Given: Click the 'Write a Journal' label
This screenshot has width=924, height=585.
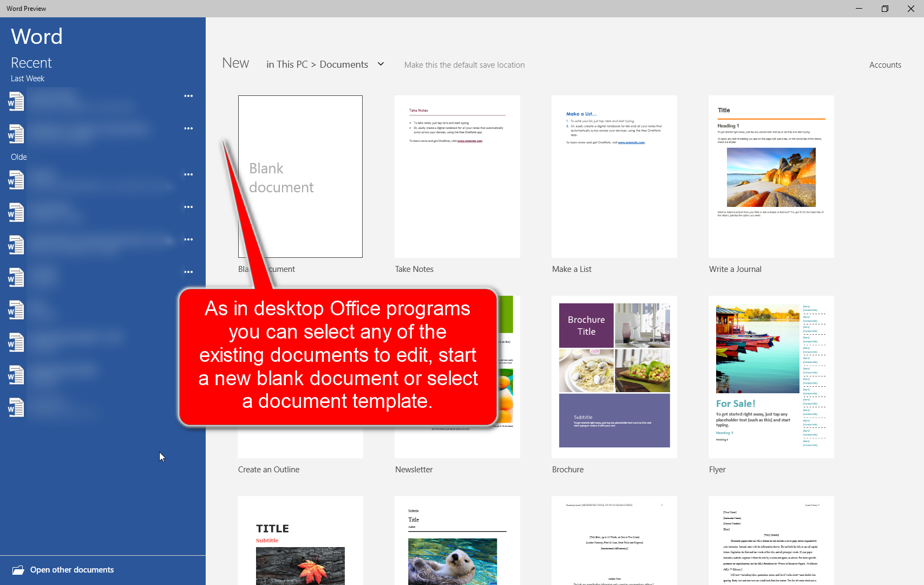Looking at the screenshot, I should [x=735, y=269].
